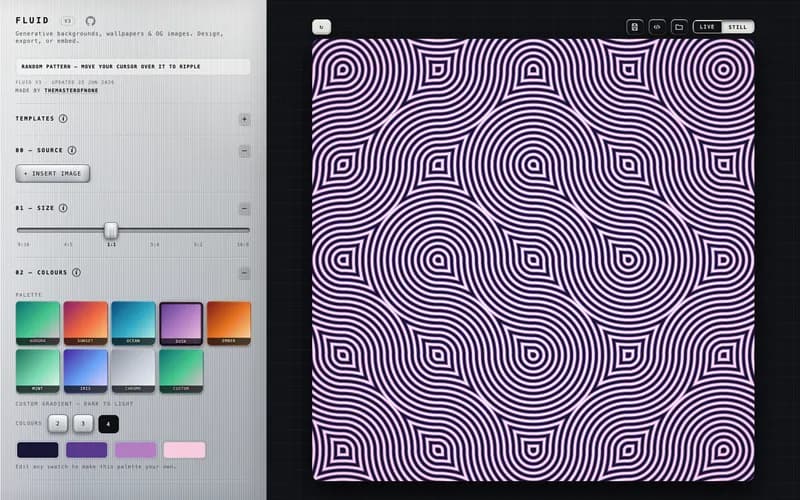Edit the darkest navy gradient swatch
This screenshot has width=800, height=500.
[38, 450]
